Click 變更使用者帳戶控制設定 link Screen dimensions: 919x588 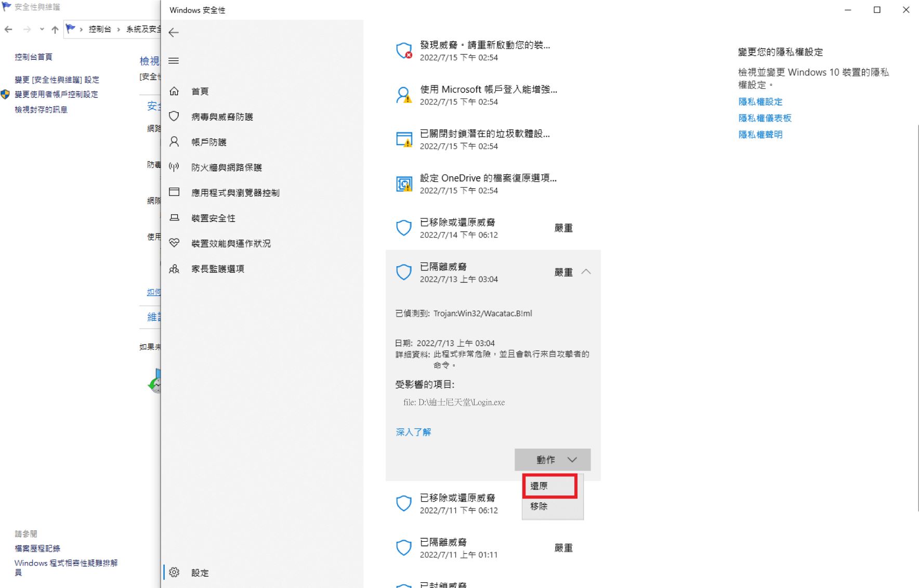point(56,94)
